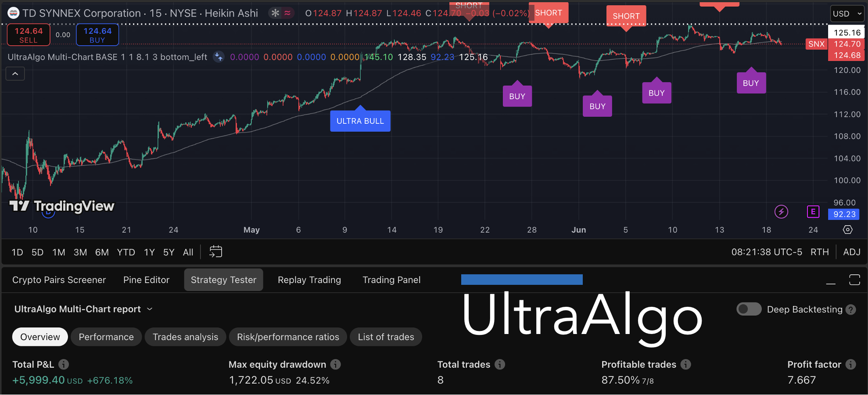Click the +5,999.40 USD Total P&L value
The width and height of the screenshot is (868, 395).
pos(47,380)
